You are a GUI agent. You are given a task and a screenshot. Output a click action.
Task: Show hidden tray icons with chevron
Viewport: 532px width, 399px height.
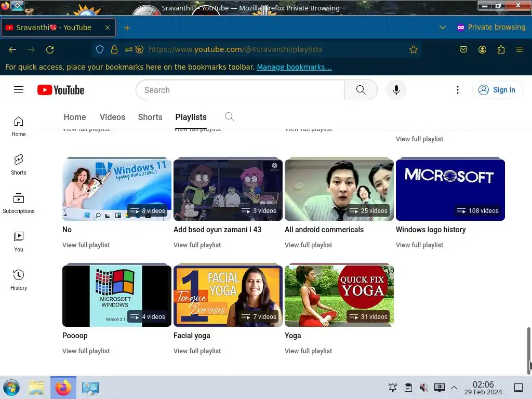454,388
